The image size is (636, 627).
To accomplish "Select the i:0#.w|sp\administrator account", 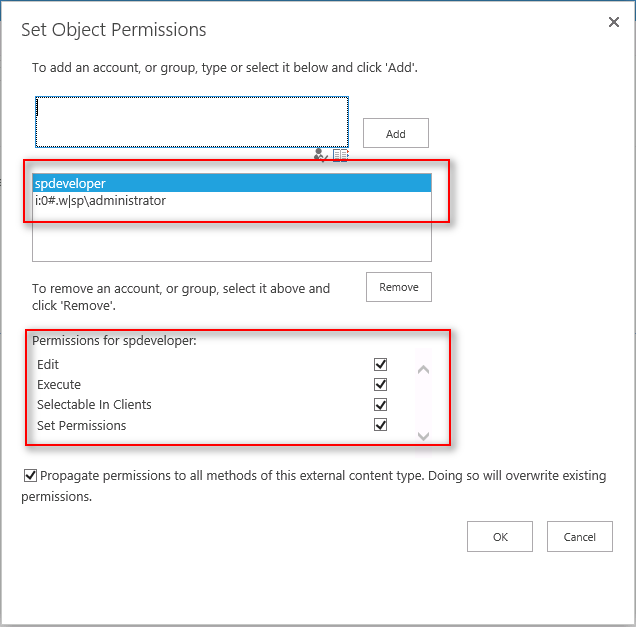I will click(x=100, y=201).
